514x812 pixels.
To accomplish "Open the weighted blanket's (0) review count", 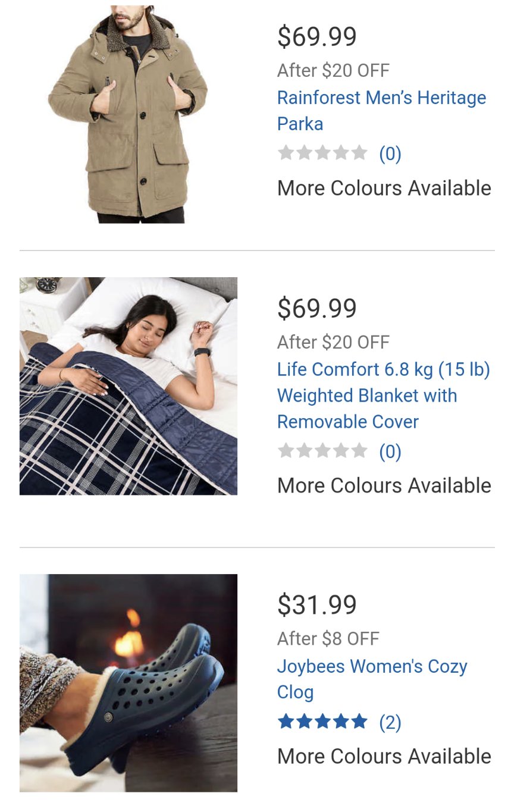I will (390, 452).
